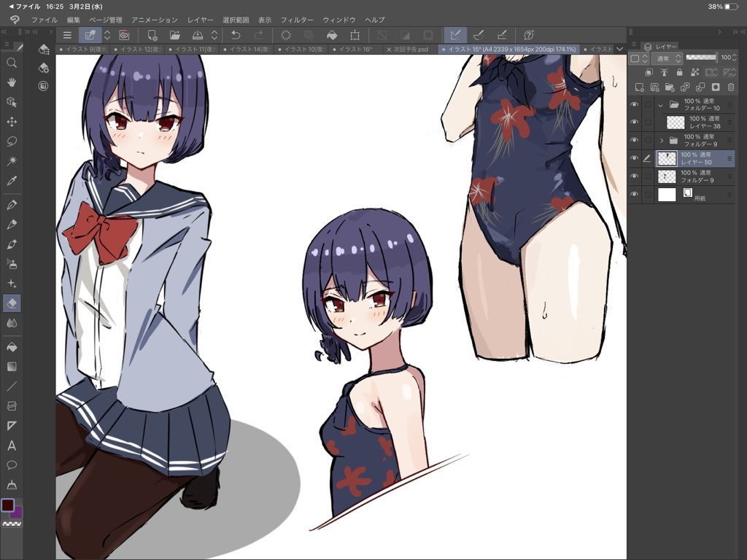Create layer mask icon in Layer panel
The image size is (747, 560).
click(x=716, y=87)
